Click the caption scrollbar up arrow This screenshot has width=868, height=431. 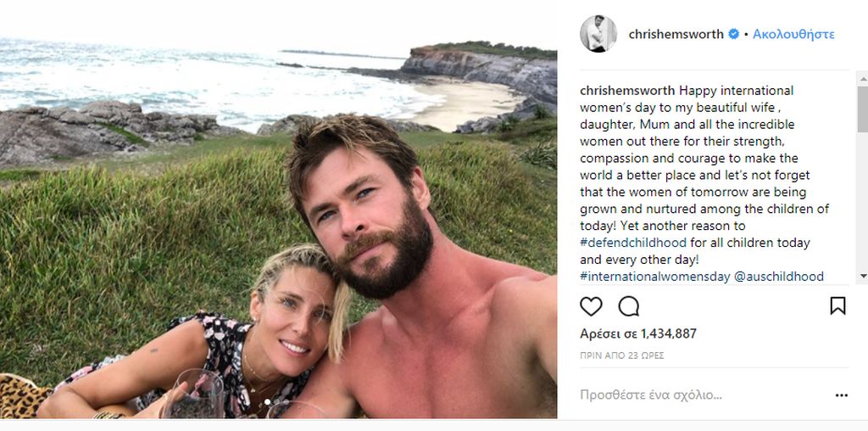[862, 77]
